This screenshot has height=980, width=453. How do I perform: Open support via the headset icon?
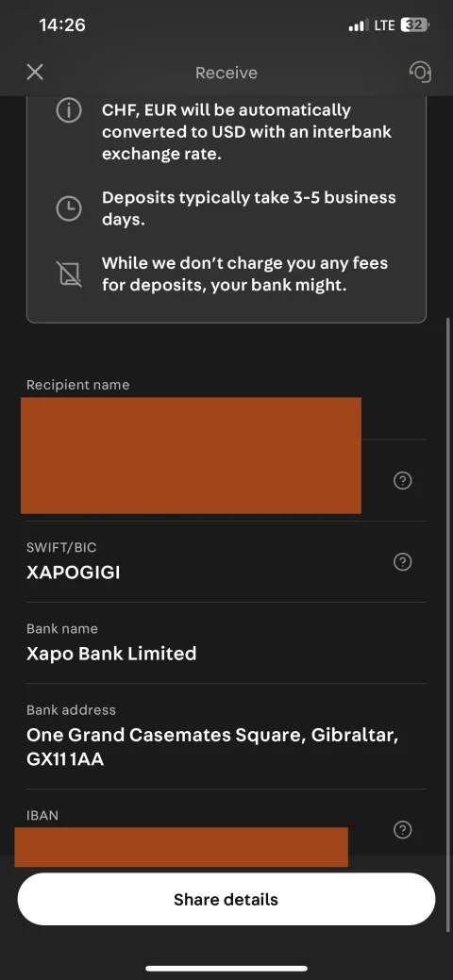[x=420, y=72]
